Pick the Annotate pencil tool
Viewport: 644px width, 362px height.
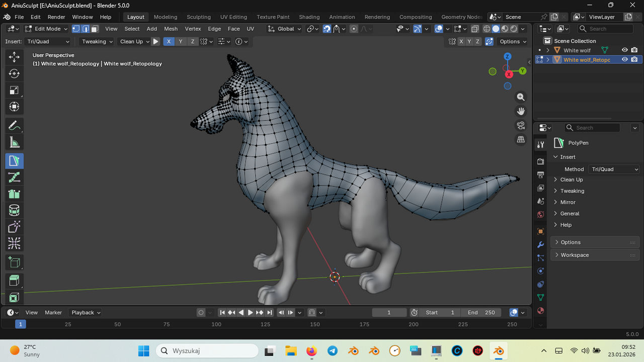14,125
